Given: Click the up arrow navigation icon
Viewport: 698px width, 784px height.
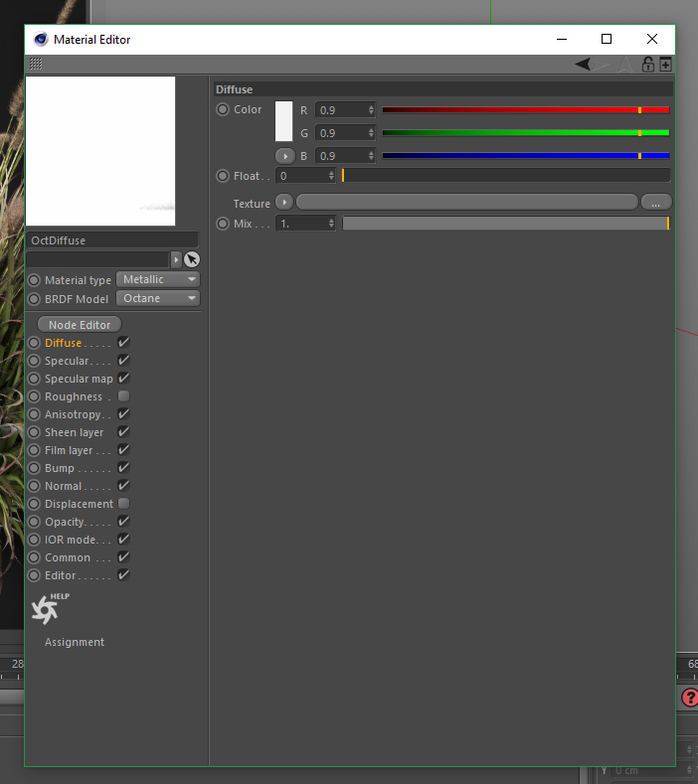Looking at the screenshot, I should [x=625, y=64].
